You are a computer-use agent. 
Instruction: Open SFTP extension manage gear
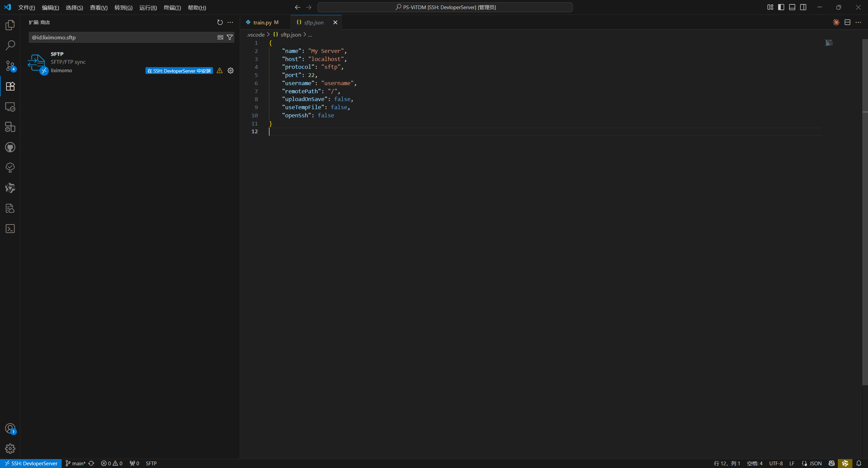point(231,71)
